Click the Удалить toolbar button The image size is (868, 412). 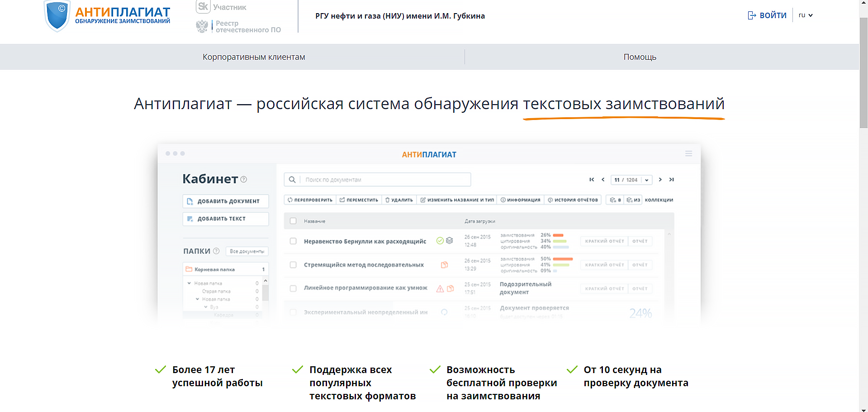[x=399, y=200]
